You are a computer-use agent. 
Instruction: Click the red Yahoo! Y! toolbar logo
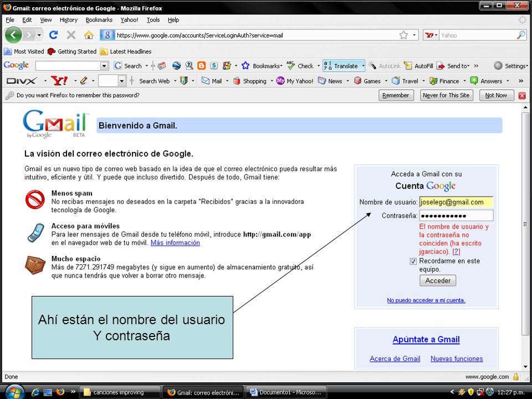(59, 81)
